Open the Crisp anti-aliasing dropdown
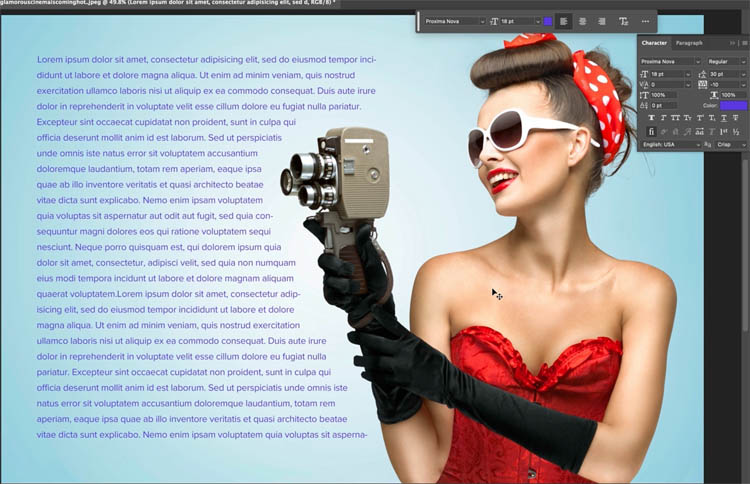This screenshot has height=484, width=750. click(x=730, y=145)
